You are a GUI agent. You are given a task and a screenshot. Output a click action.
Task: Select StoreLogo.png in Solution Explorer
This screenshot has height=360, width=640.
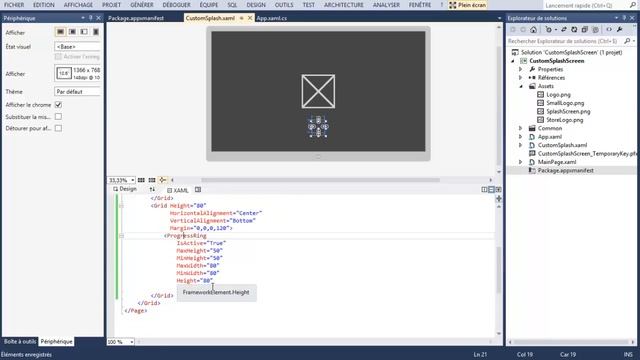(564, 120)
